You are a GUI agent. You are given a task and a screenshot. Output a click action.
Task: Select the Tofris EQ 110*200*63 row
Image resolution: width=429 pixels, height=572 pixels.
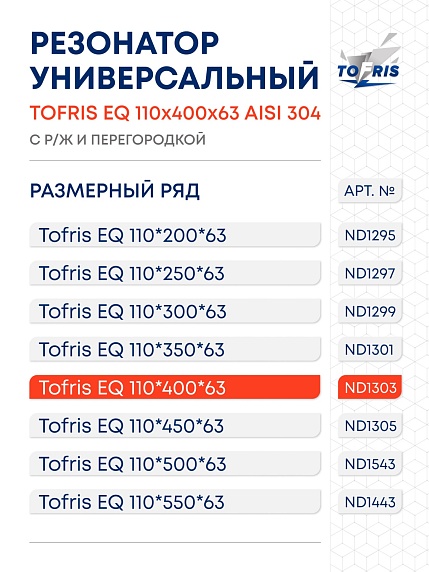coord(175,235)
